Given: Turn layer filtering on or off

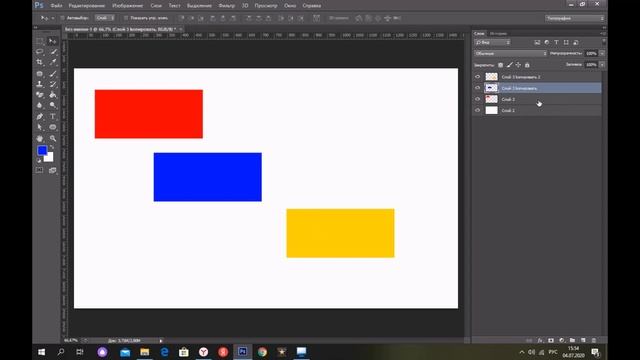Looking at the screenshot, I should click(x=604, y=41).
